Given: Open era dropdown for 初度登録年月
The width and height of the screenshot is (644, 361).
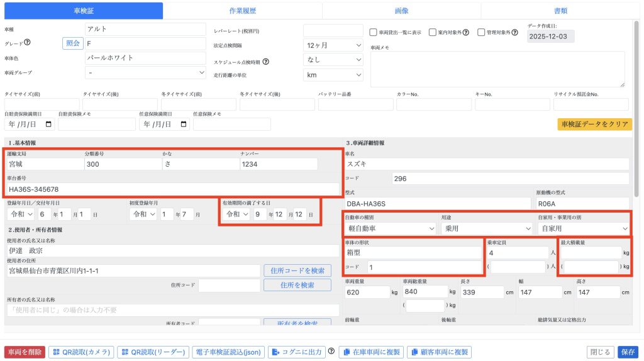Looking at the screenshot, I should click(x=143, y=214).
